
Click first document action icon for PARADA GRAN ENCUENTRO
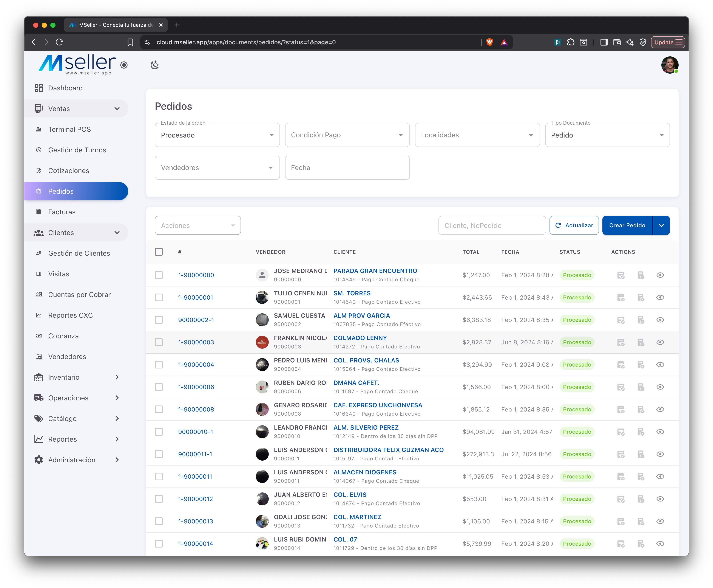(620, 275)
